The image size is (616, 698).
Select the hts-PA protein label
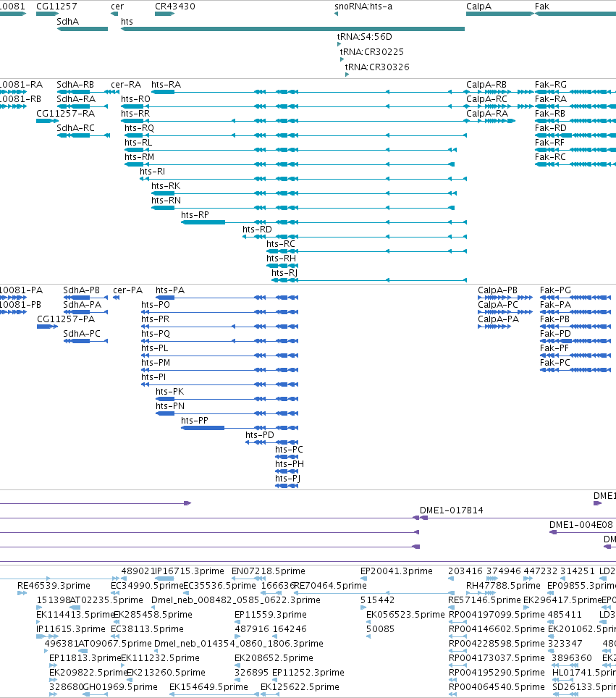click(170, 290)
